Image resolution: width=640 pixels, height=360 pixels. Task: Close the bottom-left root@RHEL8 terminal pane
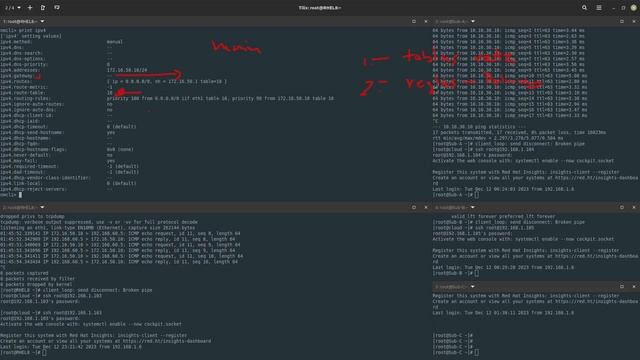click(x=426, y=207)
